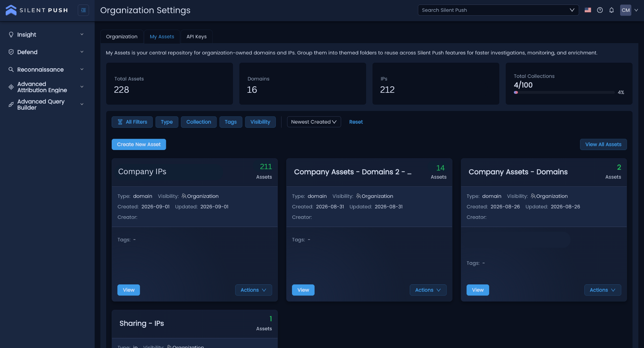
Task: Collapse the sidebar menu toggle icon
Action: [x=83, y=10]
